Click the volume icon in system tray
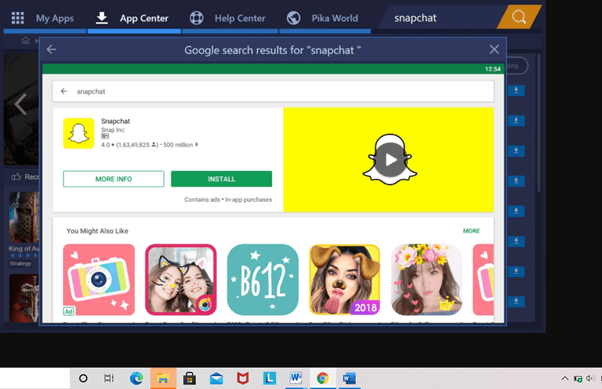Image resolution: width=602 pixels, height=389 pixels. tap(590, 378)
